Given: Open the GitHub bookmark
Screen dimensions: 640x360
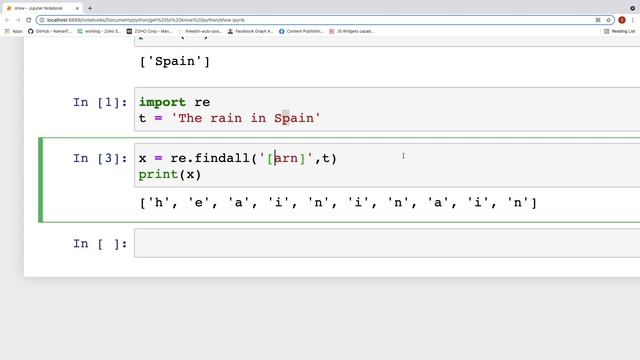Looking at the screenshot, I should tap(49, 31).
